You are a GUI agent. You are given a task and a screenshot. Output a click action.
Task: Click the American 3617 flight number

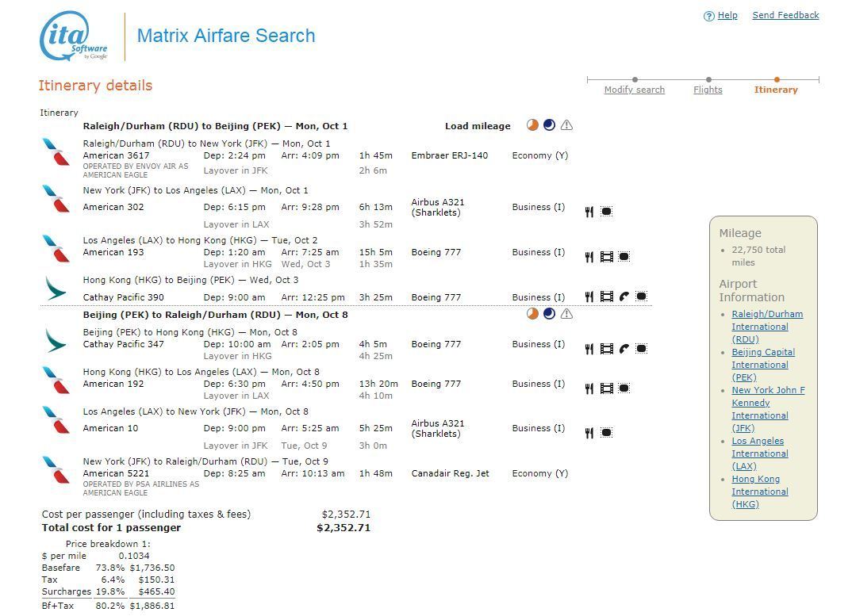116,155
